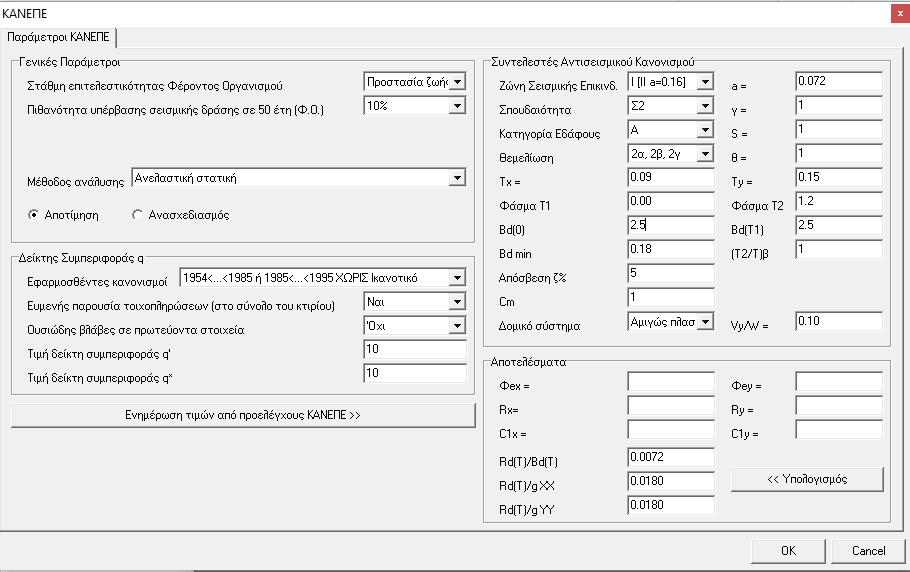Switch to the Παράμετροι ΚΑΝΕΠΕ tab
The image size is (910, 572).
tap(58, 37)
